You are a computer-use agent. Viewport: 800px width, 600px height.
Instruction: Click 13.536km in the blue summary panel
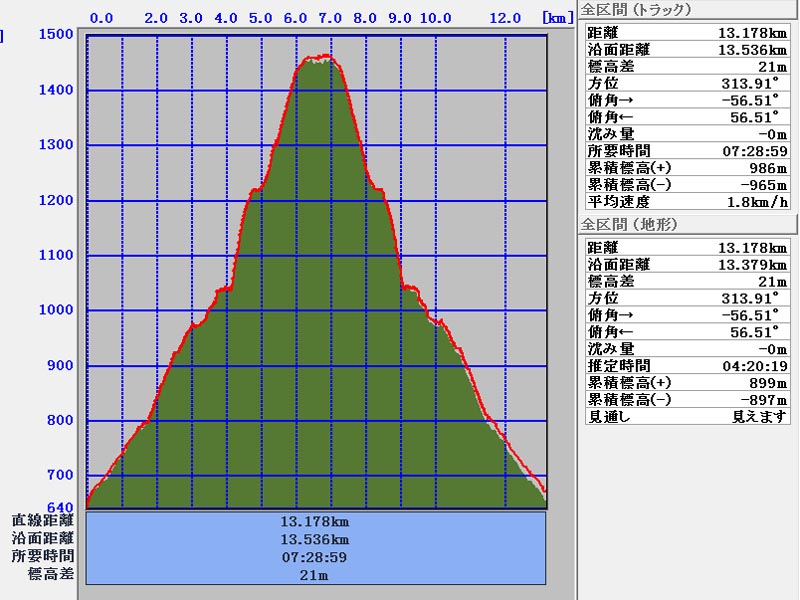(316, 539)
